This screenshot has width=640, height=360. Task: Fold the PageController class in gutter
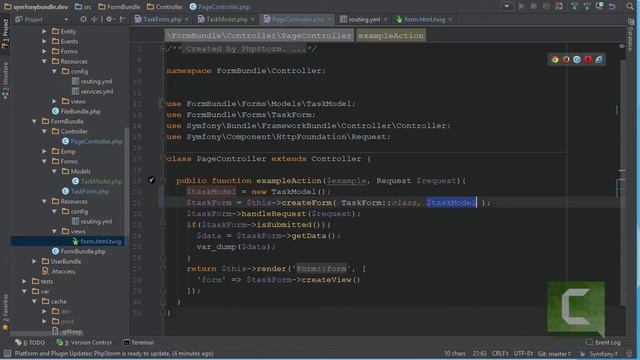click(x=163, y=158)
